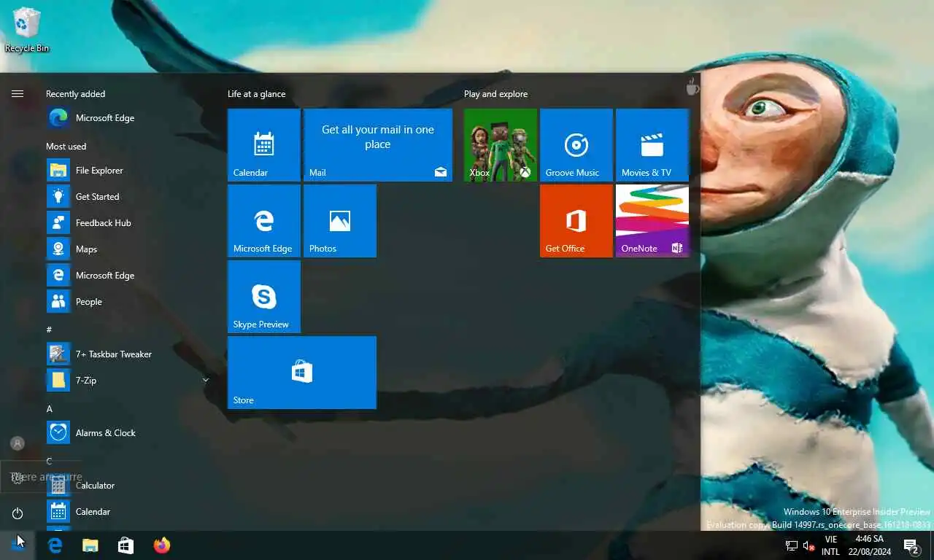The width and height of the screenshot is (934, 560).
Task: Launch the Groove Music tile
Action: (x=576, y=145)
